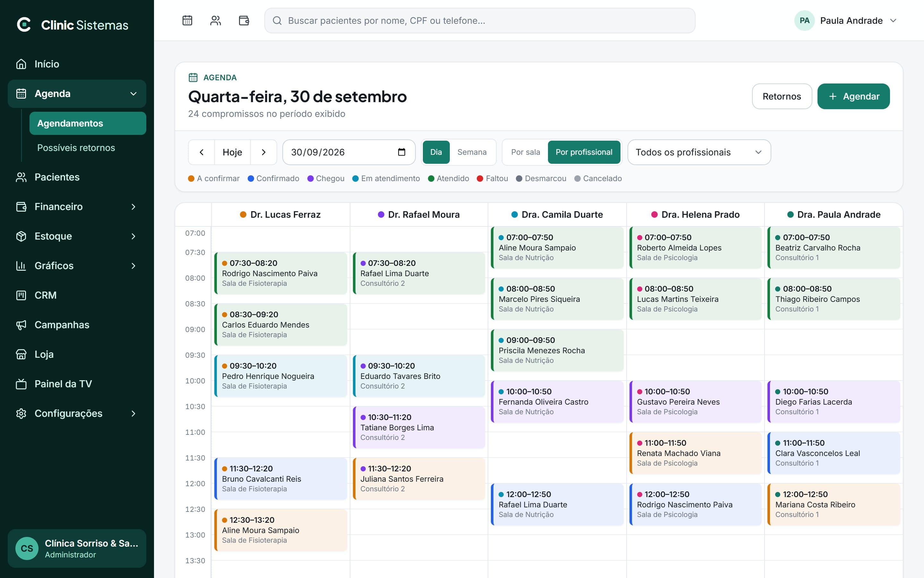Click the Gráficos chart icon
This screenshot has height=578, width=924.
pyautogui.click(x=21, y=266)
